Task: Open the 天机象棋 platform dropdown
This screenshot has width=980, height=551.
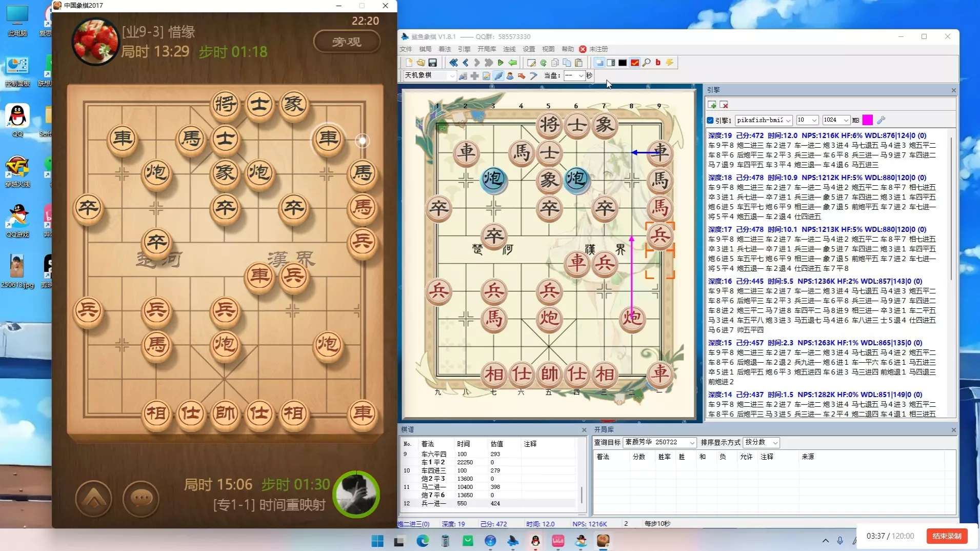Action: tap(429, 76)
